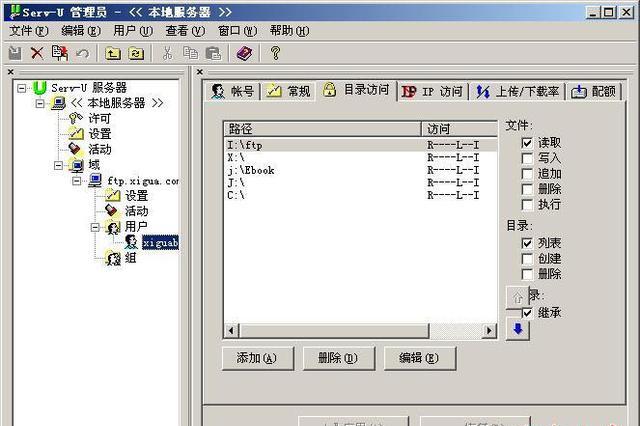The image size is (640, 426).
Task: Click the red X delete toolbar icon
Action: click(x=36, y=53)
